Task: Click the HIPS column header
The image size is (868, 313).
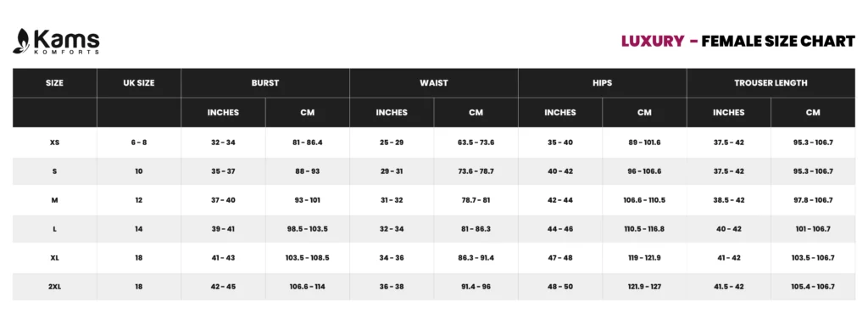Action: tap(603, 83)
